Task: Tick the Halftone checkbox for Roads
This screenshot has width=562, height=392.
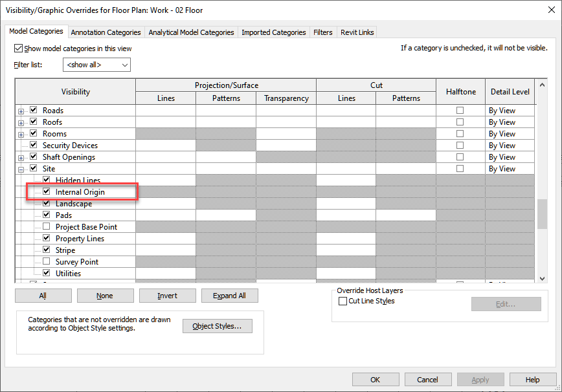Action: 460,111
